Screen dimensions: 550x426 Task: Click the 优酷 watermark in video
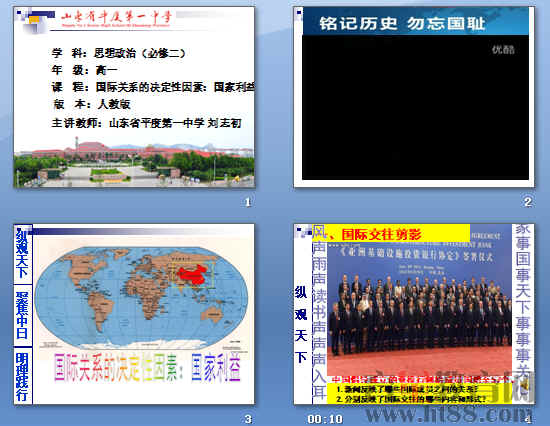click(x=503, y=49)
